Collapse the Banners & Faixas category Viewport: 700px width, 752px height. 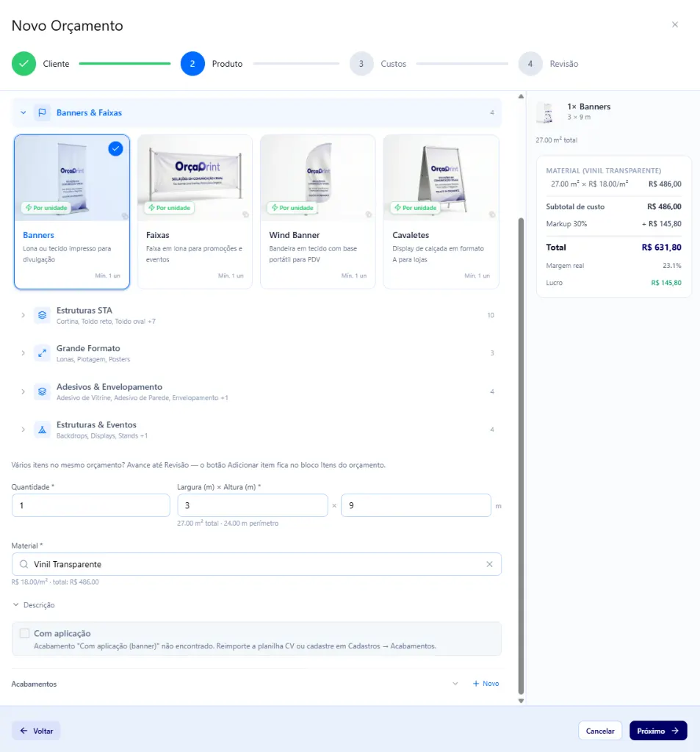(x=23, y=112)
